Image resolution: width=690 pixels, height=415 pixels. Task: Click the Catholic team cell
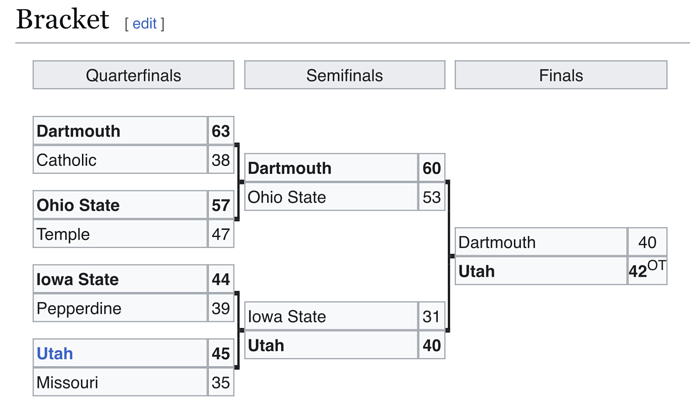pos(120,160)
